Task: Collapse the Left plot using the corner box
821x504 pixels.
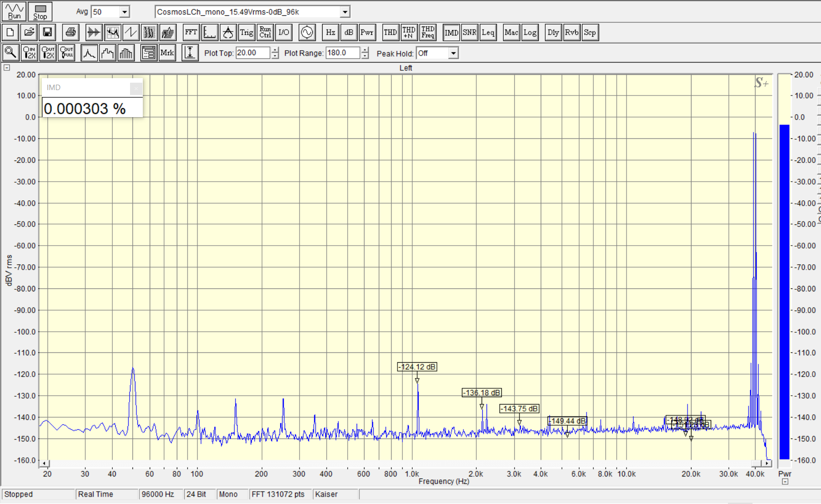Action: (7, 68)
